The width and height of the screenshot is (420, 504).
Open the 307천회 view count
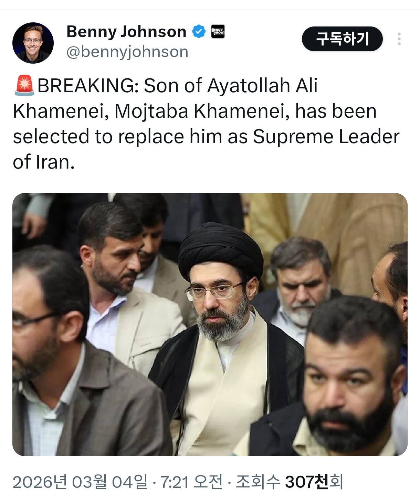coord(314,482)
